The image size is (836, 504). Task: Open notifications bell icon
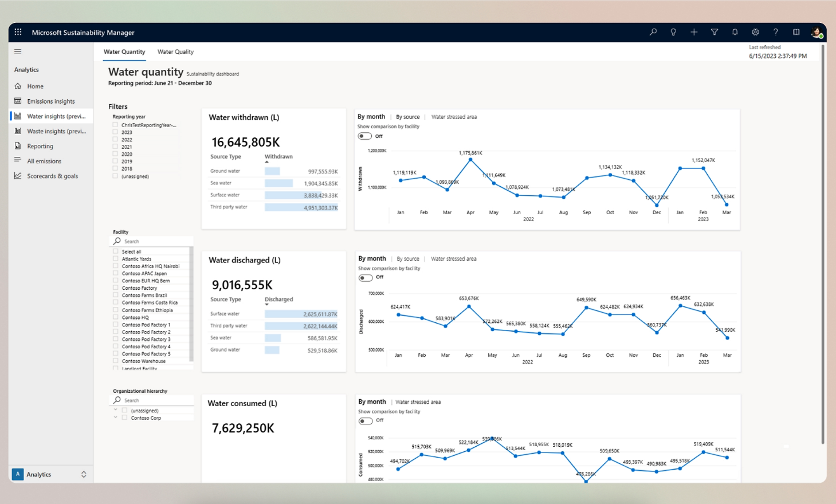pyautogui.click(x=735, y=32)
